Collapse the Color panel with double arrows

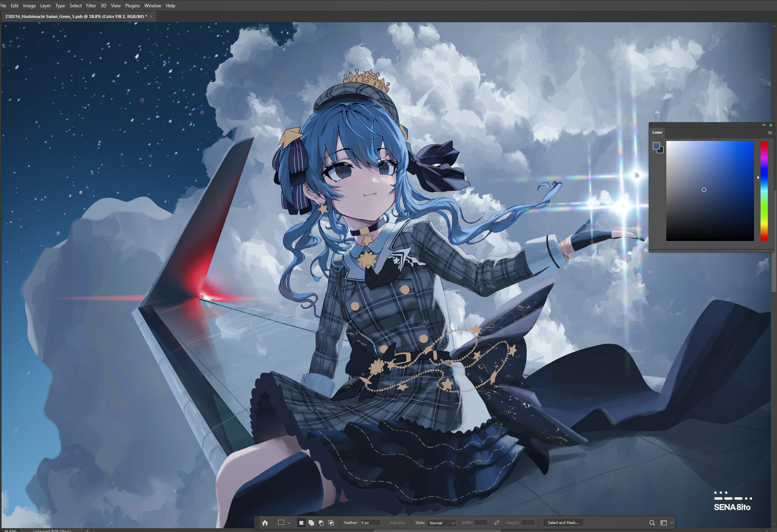pyautogui.click(x=764, y=125)
